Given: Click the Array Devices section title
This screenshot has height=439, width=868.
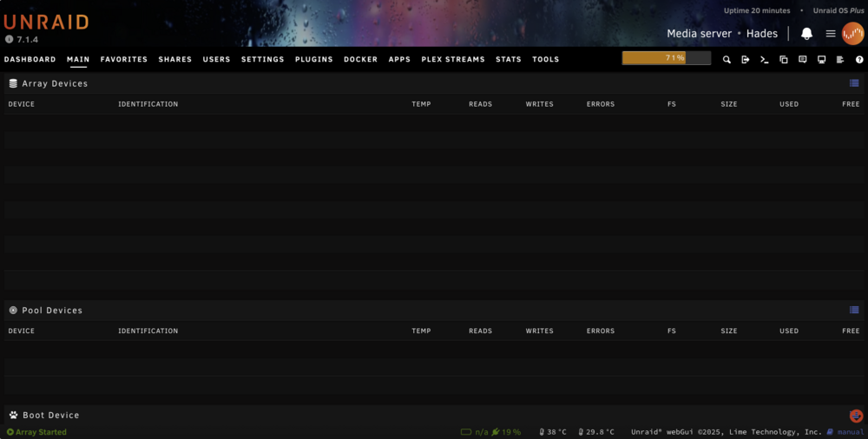Looking at the screenshot, I should click(x=55, y=83).
